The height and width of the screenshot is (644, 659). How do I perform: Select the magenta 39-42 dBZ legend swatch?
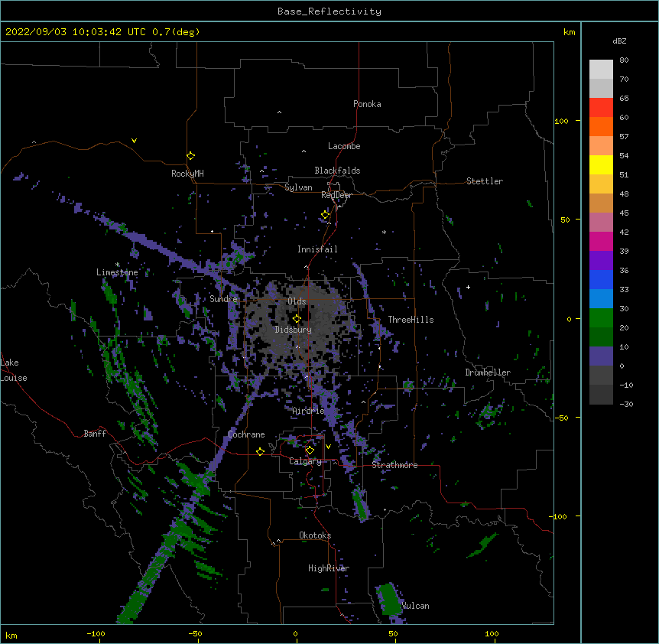[x=601, y=241]
